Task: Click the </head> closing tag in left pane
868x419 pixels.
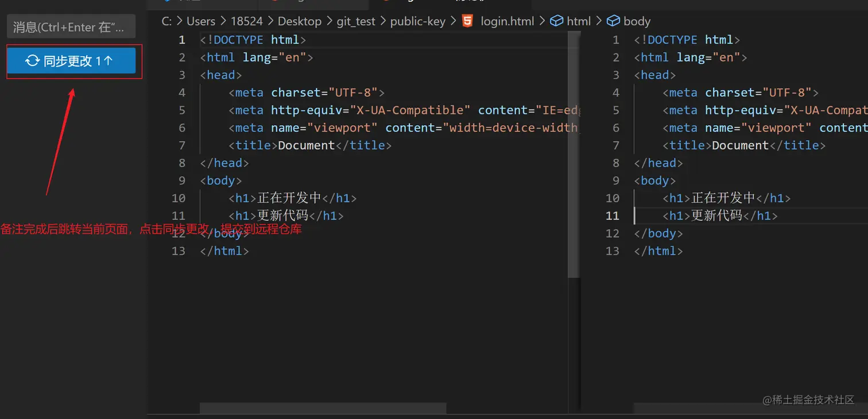Action: (x=224, y=163)
